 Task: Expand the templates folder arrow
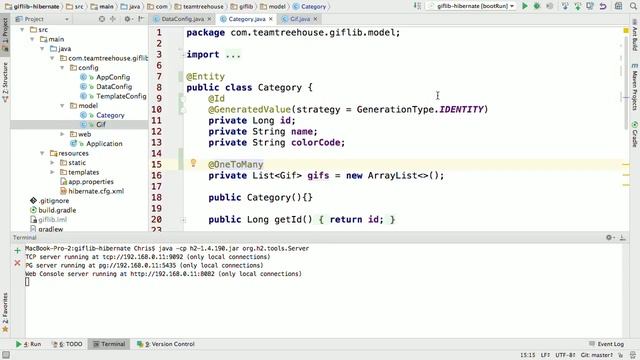point(52,172)
